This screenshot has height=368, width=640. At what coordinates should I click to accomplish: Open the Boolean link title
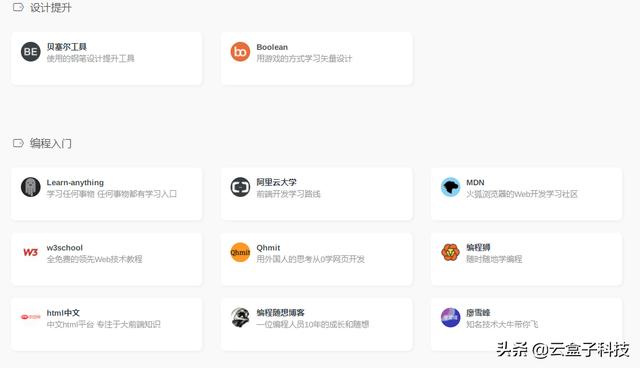pyautogui.click(x=272, y=47)
